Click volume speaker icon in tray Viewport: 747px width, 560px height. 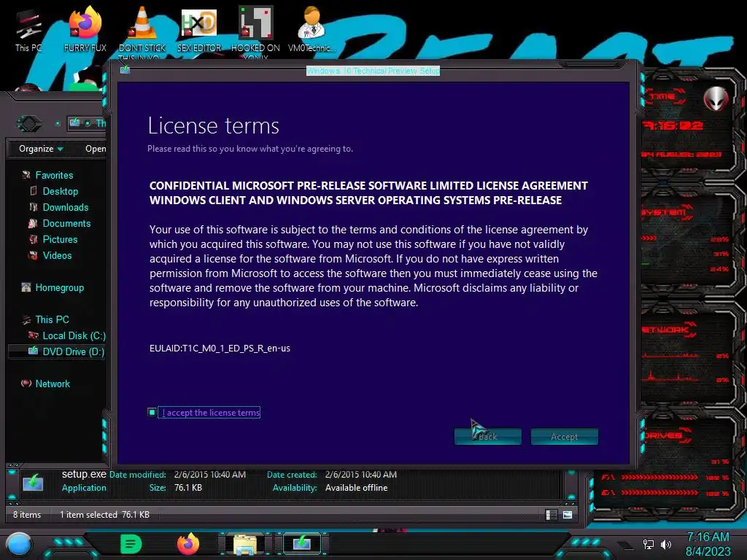[666, 544]
